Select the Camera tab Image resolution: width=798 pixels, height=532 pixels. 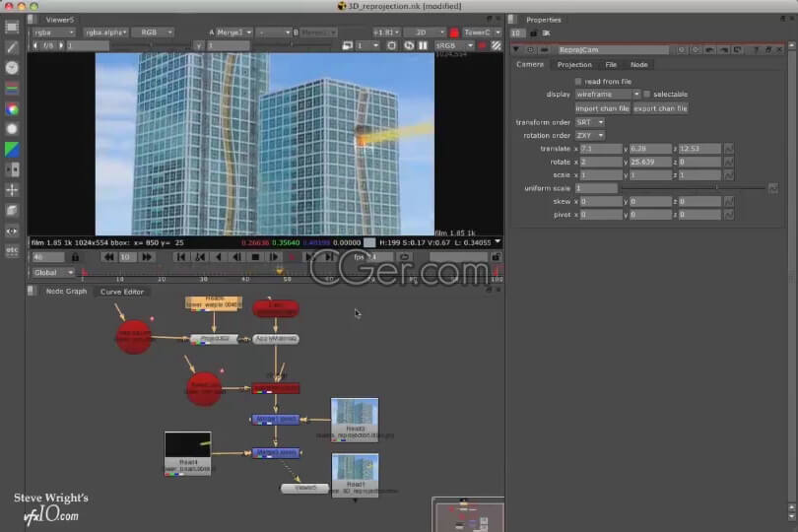pyautogui.click(x=530, y=65)
